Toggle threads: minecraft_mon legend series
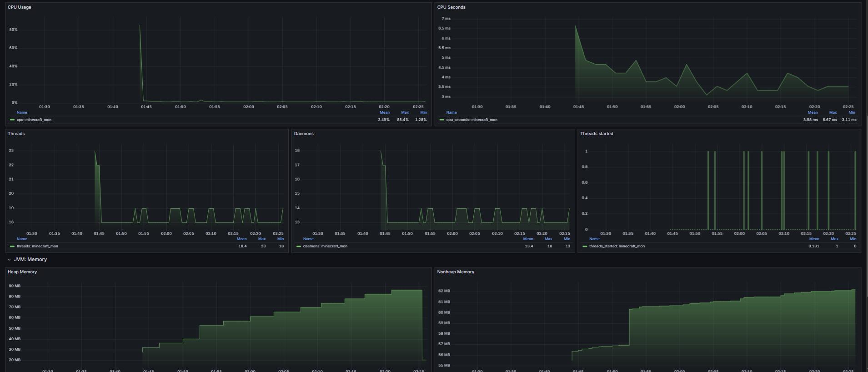 (37, 246)
